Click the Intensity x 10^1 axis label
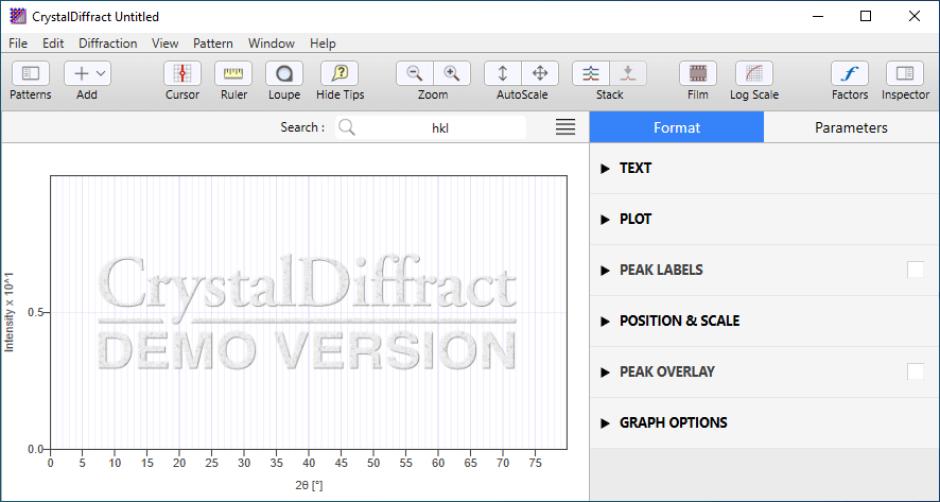Screen dimensions: 940x502 (9, 312)
